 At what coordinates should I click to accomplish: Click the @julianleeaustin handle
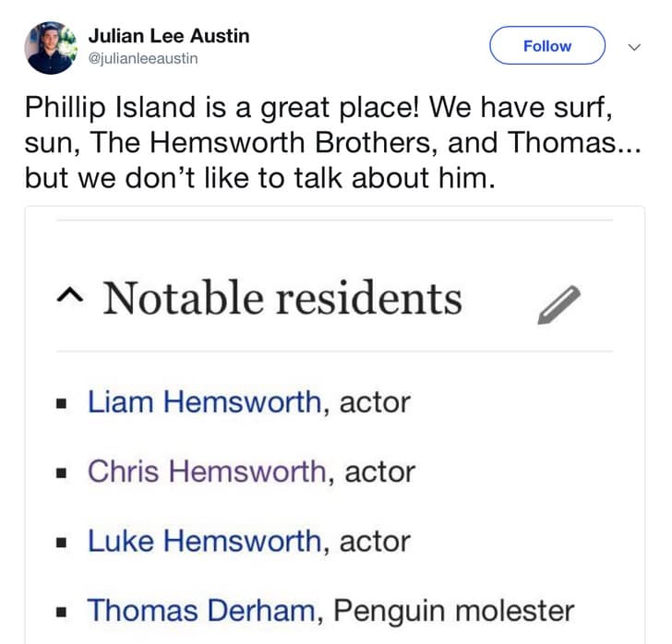click(143, 59)
